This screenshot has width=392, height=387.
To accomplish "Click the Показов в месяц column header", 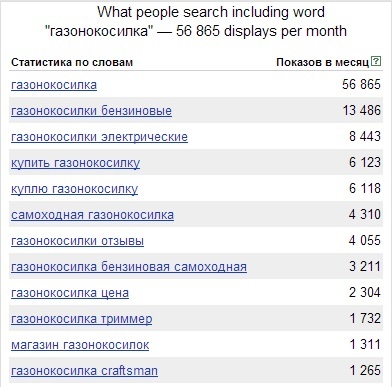I will 323,62.
